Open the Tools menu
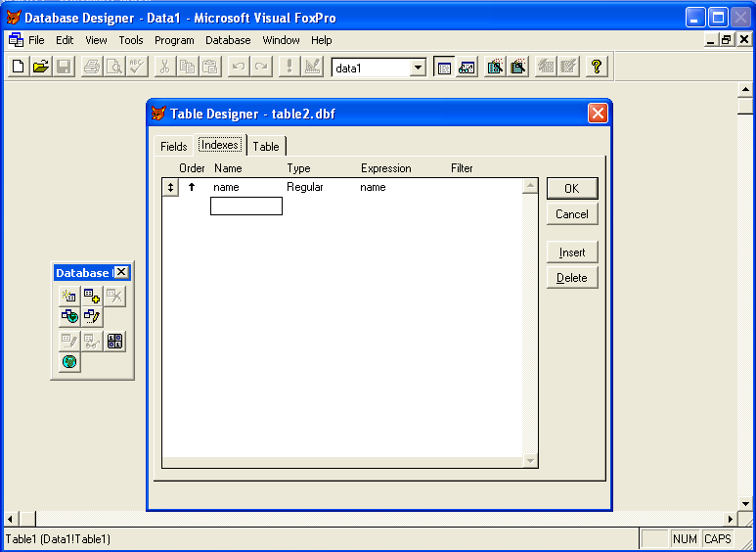Screen dimensions: 756x552 [x=131, y=40]
